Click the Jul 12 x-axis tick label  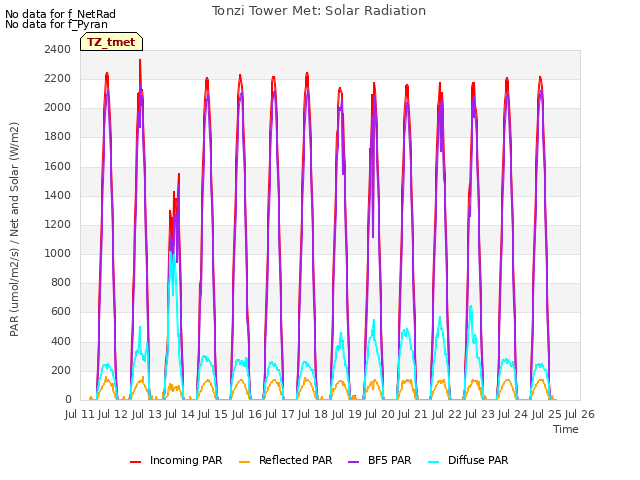(x=113, y=414)
